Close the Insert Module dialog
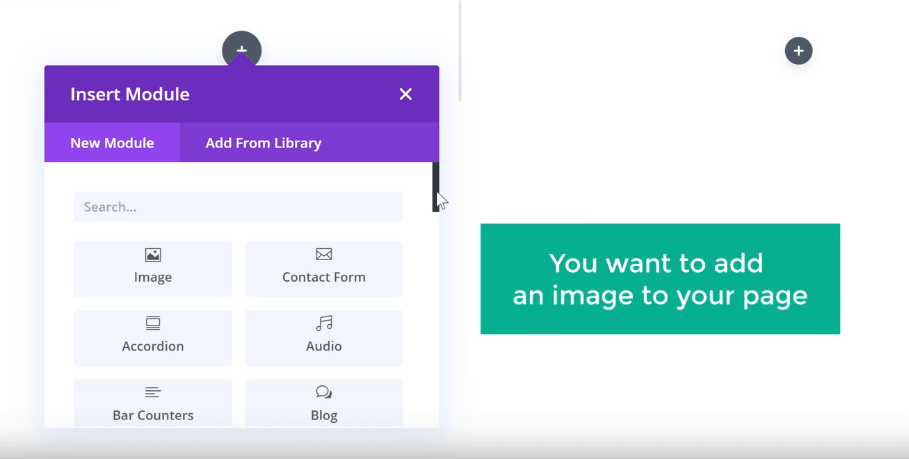Image resolution: width=909 pixels, height=459 pixels. (x=405, y=94)
